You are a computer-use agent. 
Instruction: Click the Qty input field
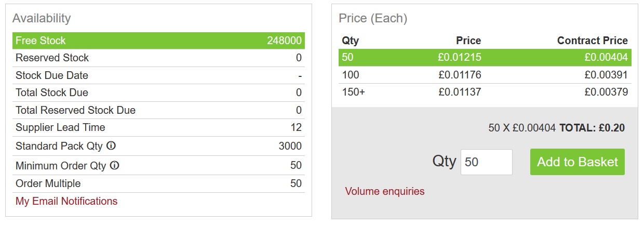click(486, 162)
